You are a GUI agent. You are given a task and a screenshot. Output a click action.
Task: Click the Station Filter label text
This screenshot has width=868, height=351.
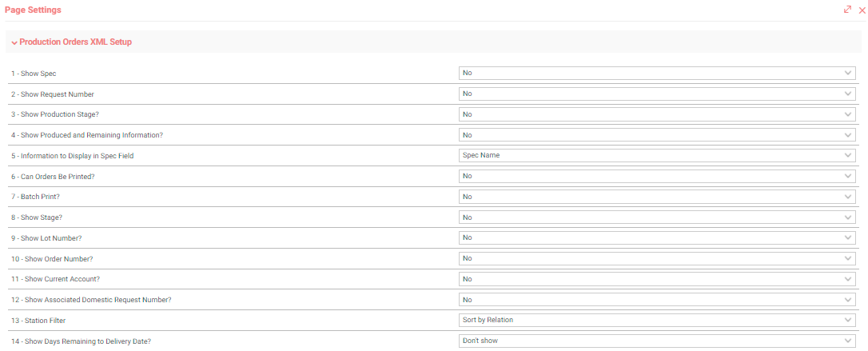[38, 321]
